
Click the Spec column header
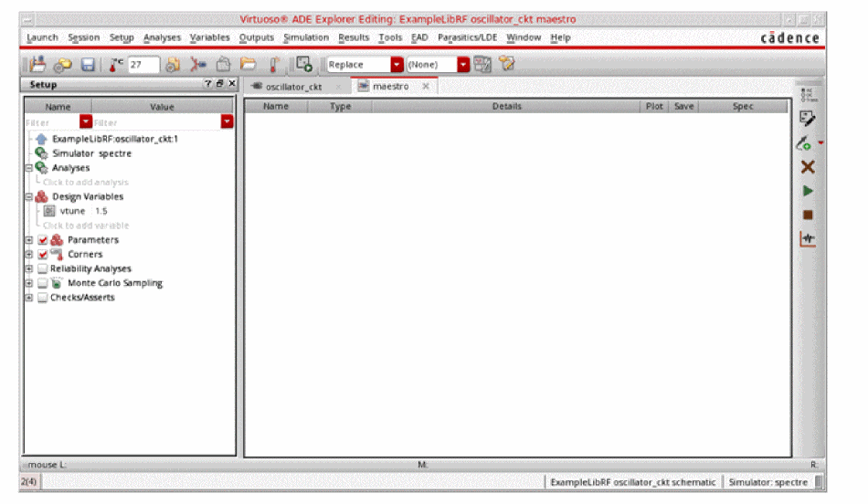742,106
